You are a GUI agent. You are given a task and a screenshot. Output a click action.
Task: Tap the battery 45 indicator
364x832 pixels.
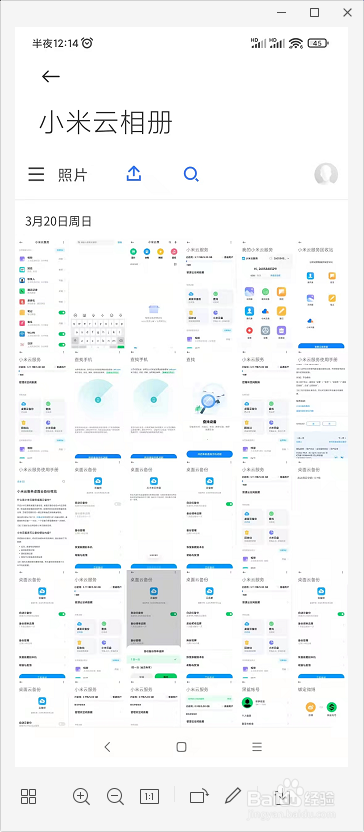click(x=318, y=43)
